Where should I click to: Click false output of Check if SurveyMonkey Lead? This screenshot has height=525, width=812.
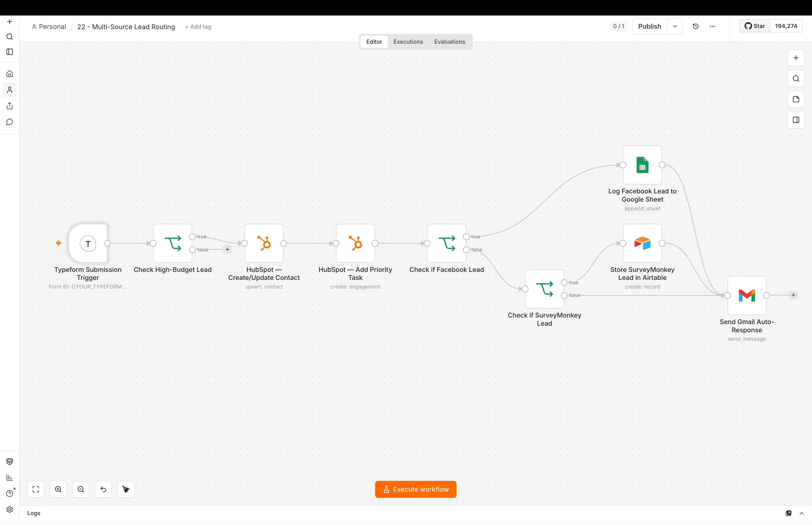(x=564, y=296)
